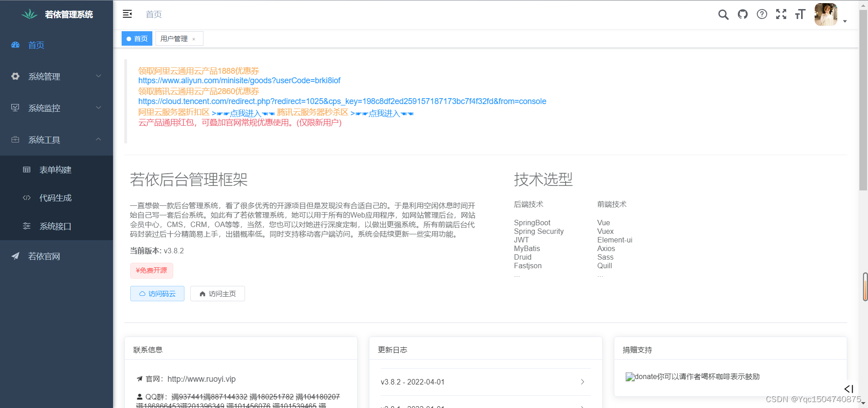The height and width of the screenshot is (408, 868).
Task: Collapse the 系统工具 menu chevron
Action: click(x=99, y=139)
